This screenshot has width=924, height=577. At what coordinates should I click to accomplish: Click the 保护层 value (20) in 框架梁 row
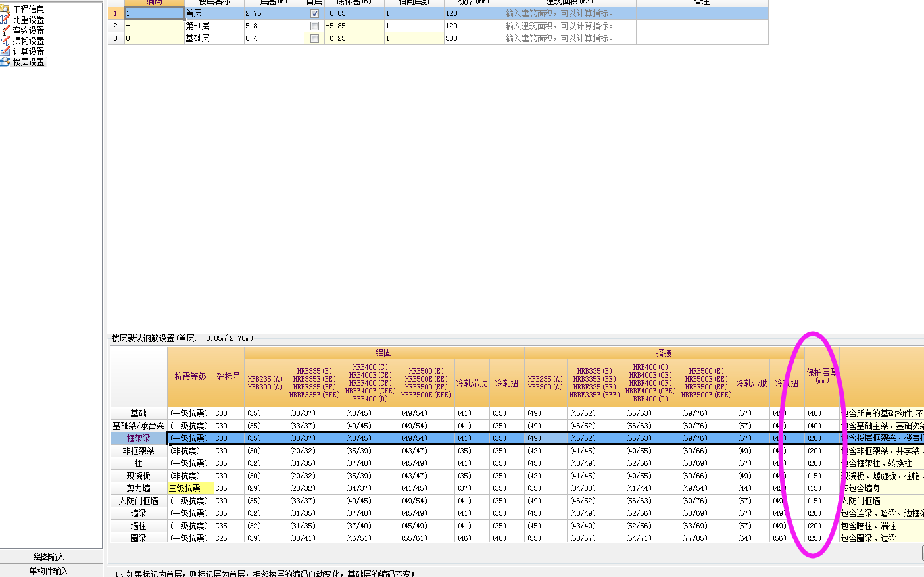pyautogui.click(x=821, y=438)
